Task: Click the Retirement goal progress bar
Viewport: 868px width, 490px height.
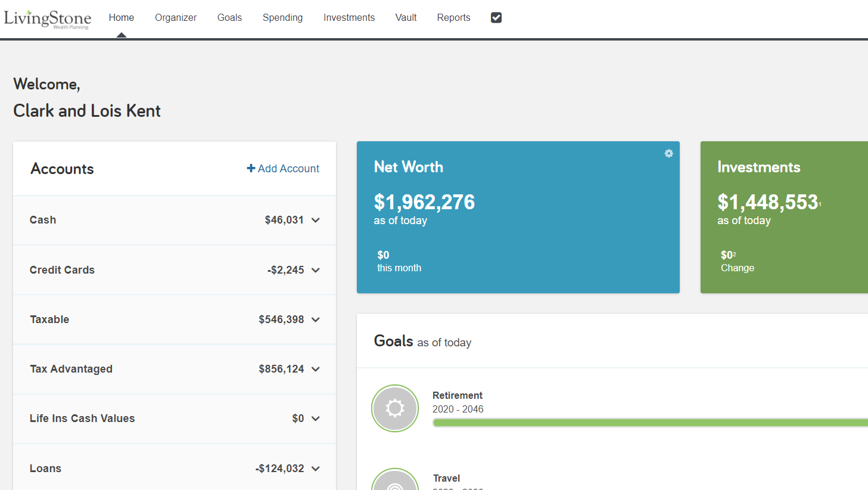Action: point(649,422)
